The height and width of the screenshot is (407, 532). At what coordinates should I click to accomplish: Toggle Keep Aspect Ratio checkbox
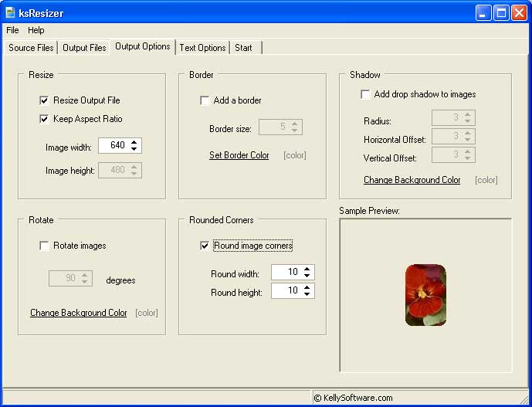click(44, 119)
